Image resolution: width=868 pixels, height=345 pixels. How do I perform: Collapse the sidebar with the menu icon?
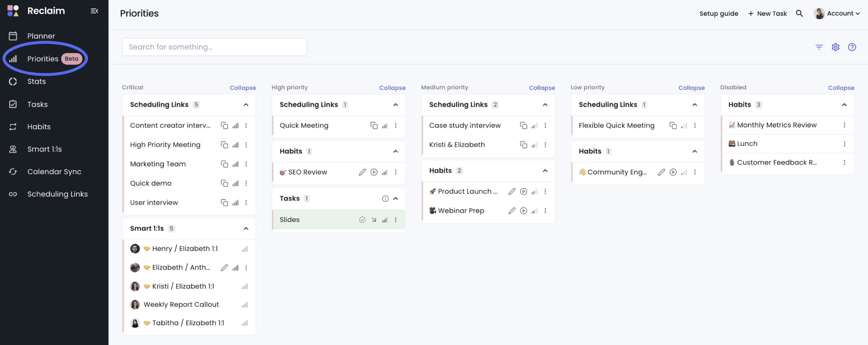94,11
